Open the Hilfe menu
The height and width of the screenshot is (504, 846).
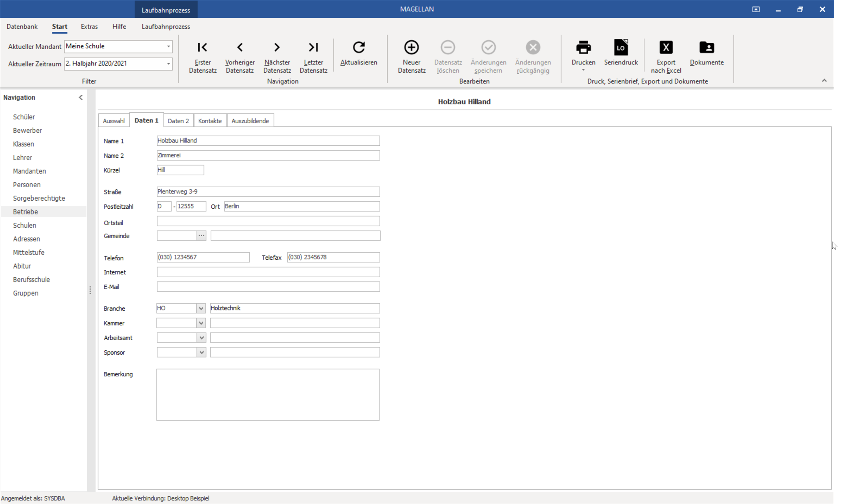tap(119, 26)
